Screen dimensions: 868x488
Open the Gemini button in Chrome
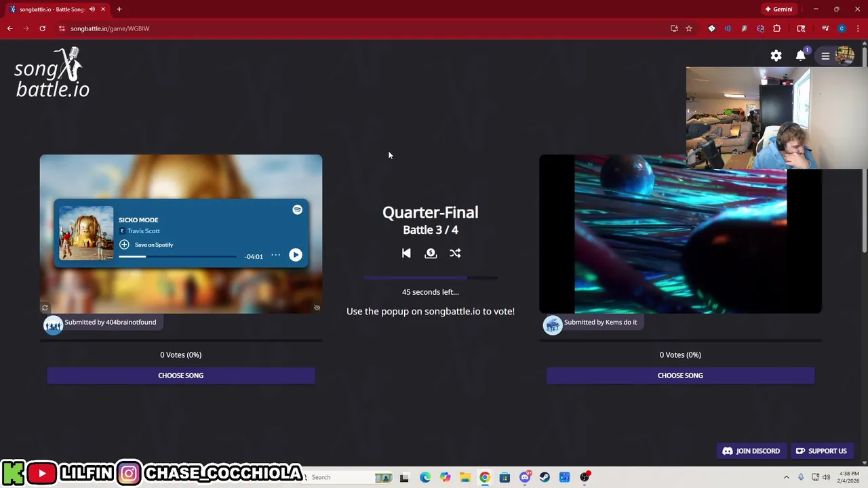click(778, 9)
